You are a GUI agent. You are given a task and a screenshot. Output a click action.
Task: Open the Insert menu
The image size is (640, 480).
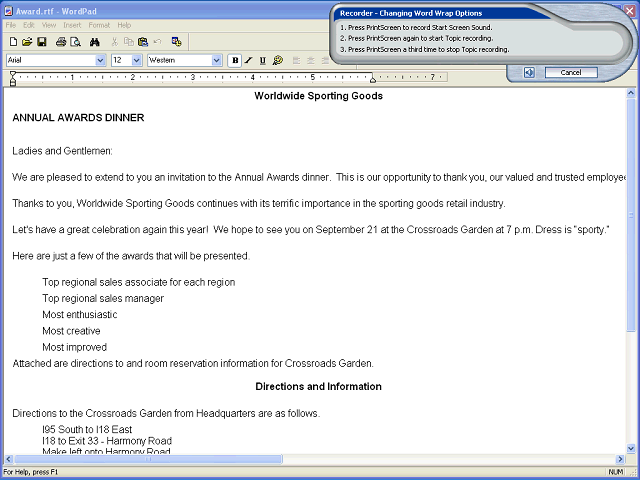(72, 25)
